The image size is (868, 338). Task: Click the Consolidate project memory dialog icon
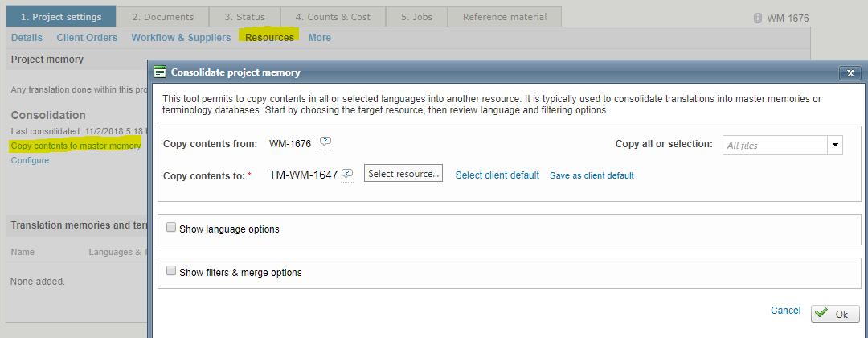click(160, 72)
